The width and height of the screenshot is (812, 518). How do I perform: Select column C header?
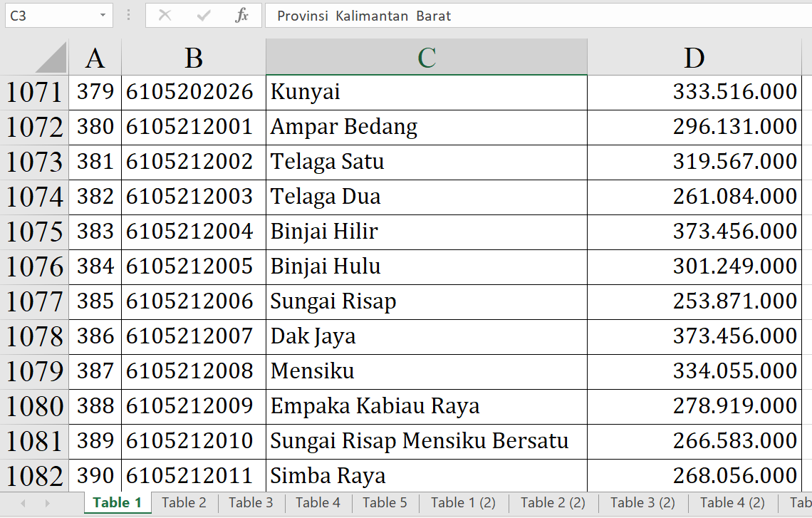click(x=426, y=58)
